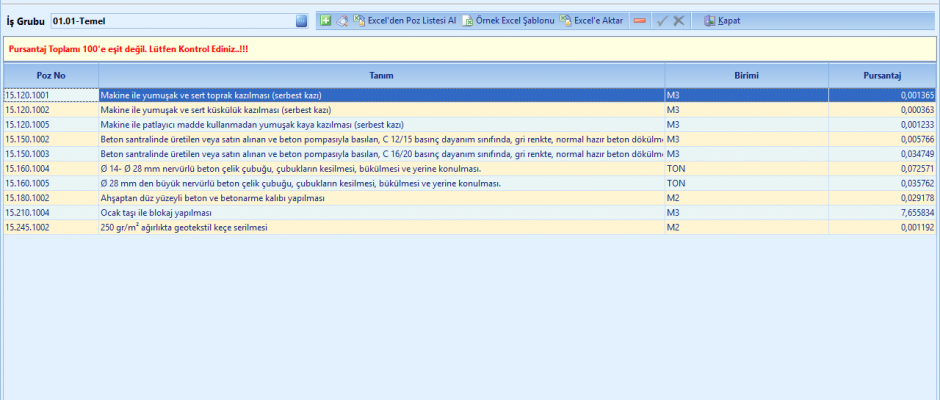Sort by the Tanım column header
Viewport: 940px width, 400px height.
[381, 75]
